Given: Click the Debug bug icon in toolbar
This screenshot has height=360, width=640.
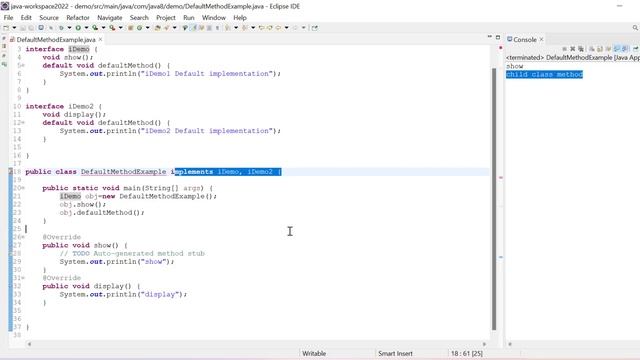Looking at the screenshot, I should [x=61, y=28].
